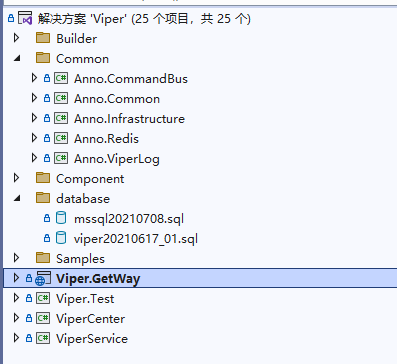Click the C# project icon of Anno.CommandBus
Screen dimensions: 397x364
pos(61,78)
